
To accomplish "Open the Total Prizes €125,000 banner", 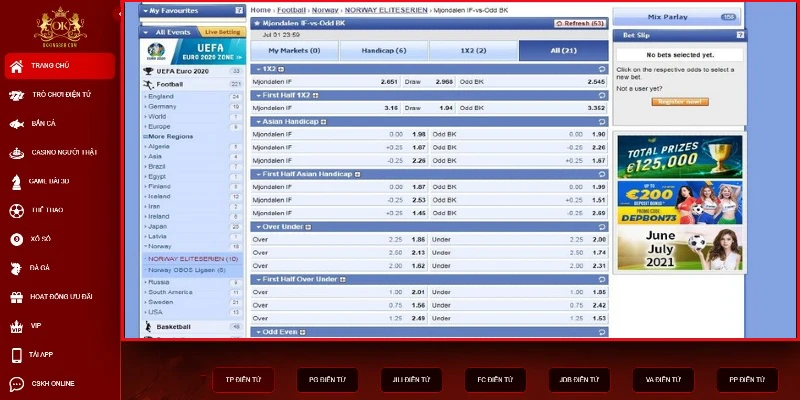I will tap(680, 157).
